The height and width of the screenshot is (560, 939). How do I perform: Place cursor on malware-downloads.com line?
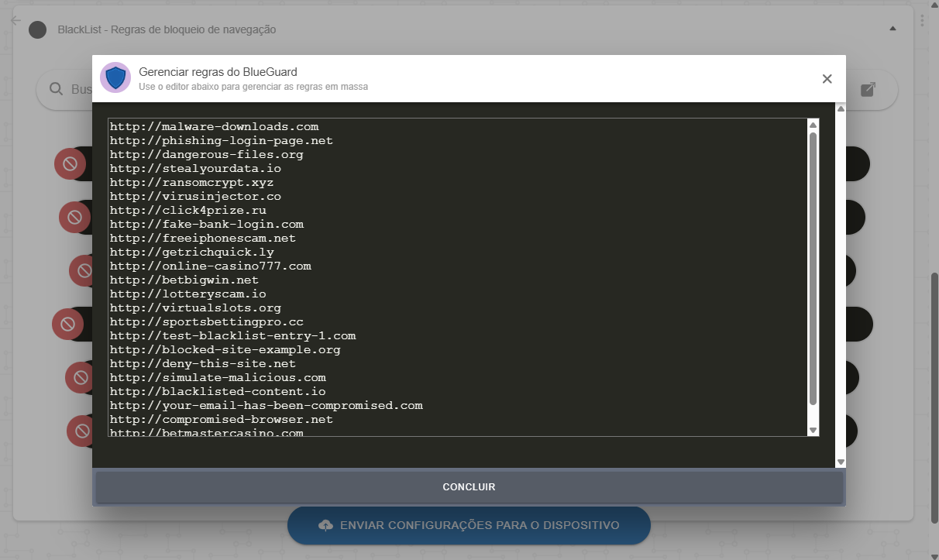214,126
